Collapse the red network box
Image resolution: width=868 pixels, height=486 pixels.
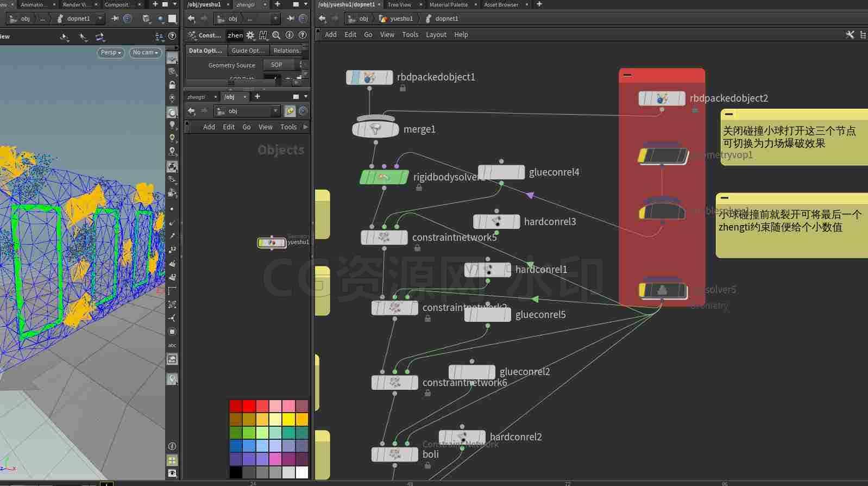pyautogui.click(x=627, y=75)
